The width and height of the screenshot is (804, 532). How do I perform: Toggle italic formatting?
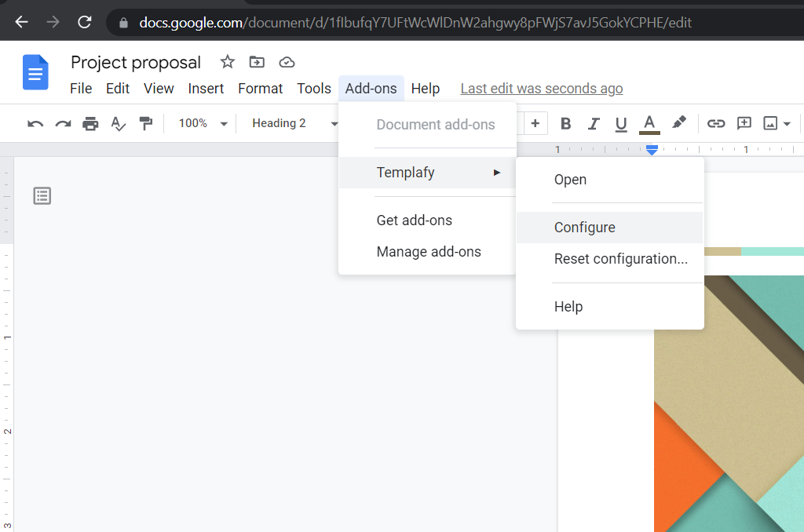[x=594, y=123]
